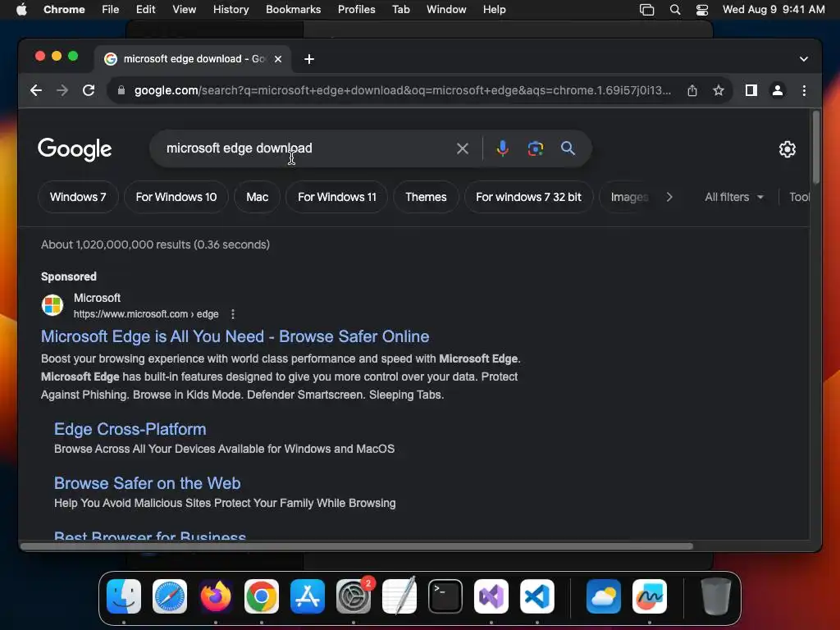Start a voice search with the microphone
The width and height of the screenshot is (840, 630).
click(x=503, y=148)
